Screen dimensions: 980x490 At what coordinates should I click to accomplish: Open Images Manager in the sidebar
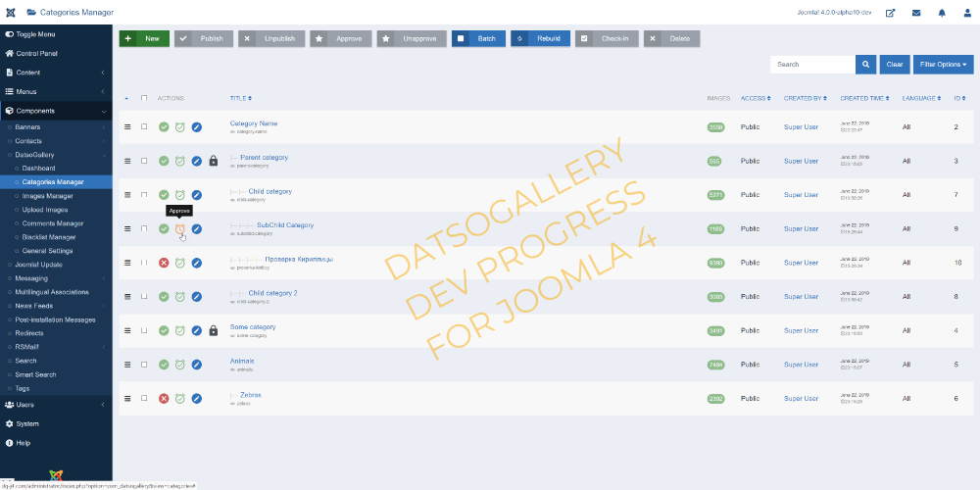48,195
